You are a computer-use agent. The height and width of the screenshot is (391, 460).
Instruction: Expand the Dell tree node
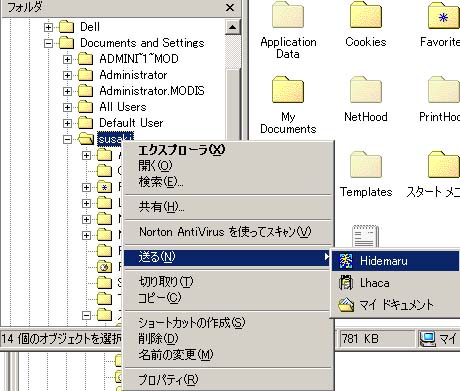[48, 27]
